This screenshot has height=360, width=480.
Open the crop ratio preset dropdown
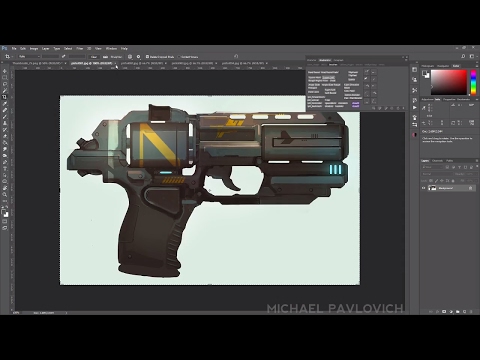(29, 57)
